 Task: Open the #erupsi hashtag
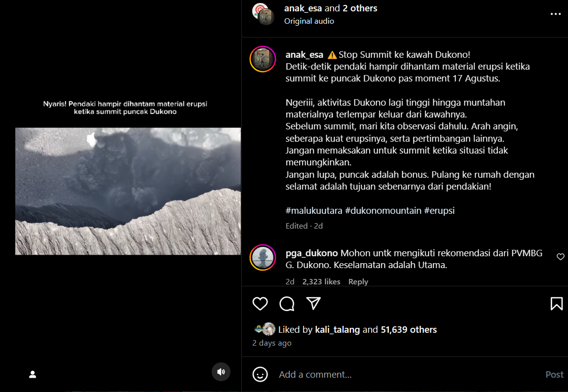point(439,210)
